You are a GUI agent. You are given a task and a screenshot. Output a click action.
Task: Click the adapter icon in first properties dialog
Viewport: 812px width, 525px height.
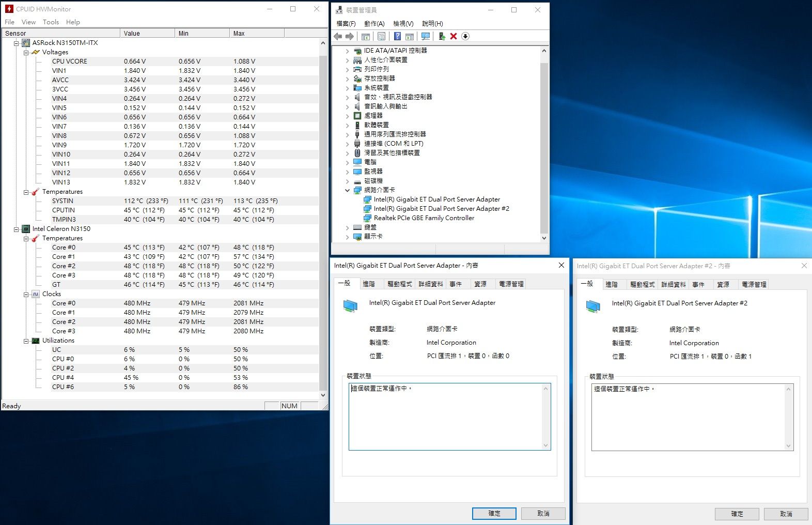(351, 306)
